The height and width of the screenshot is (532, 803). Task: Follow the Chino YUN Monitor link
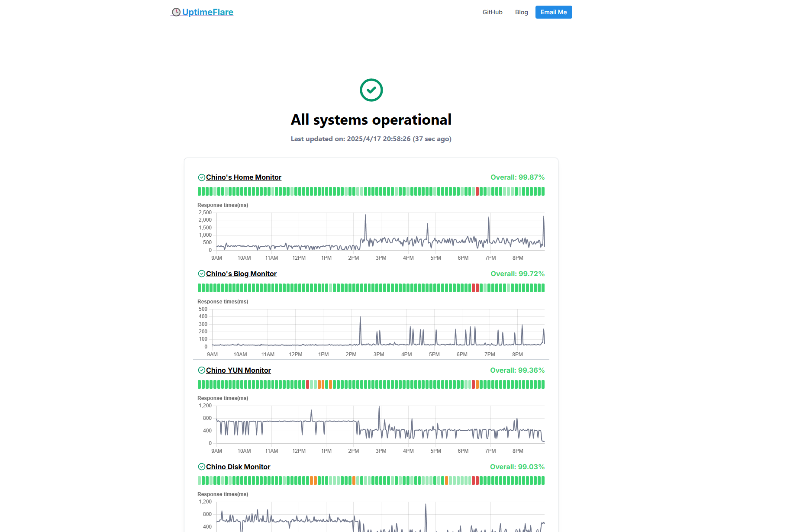238,371
